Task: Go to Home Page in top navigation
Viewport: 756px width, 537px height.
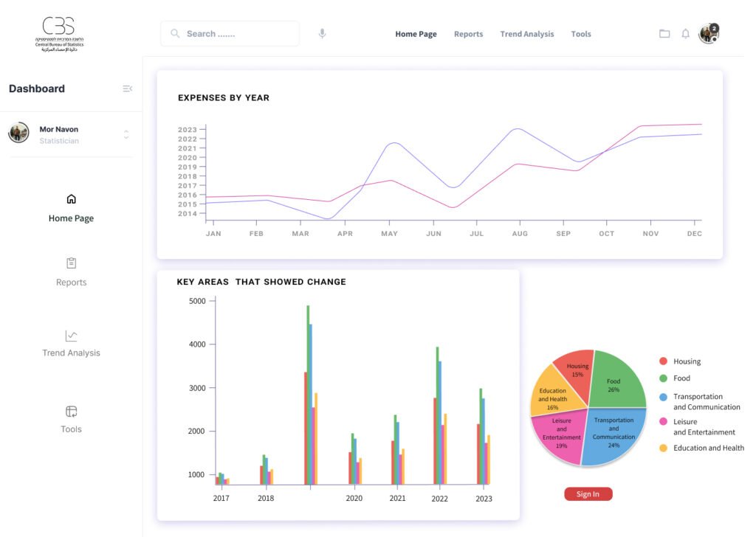Action: [416, 34]
